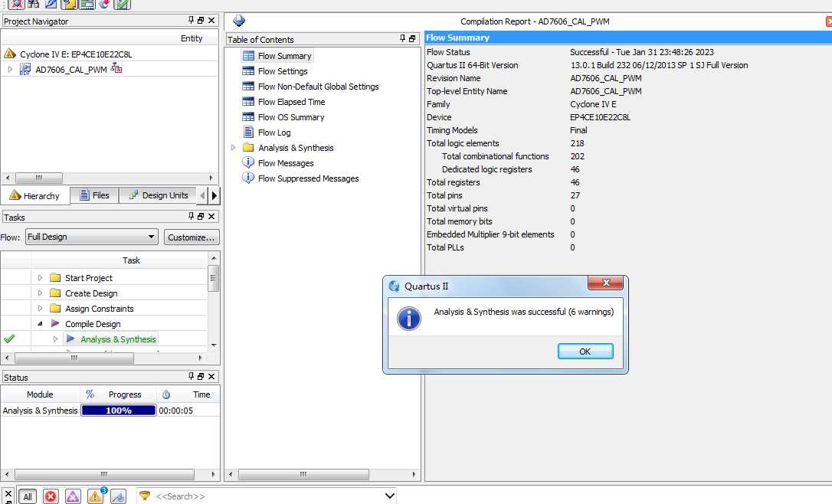Click the Entity column header
Viewport: 832px width, 504px height.
pyautogui.click(x=192, y=38)
